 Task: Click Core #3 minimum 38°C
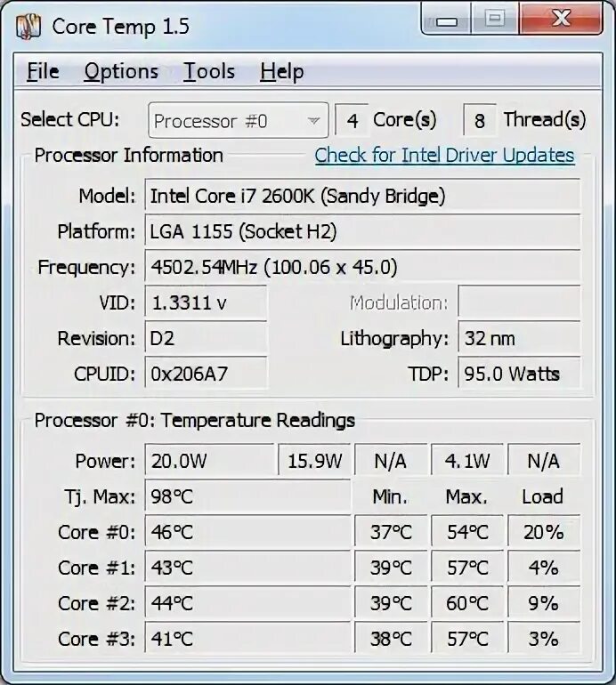tap(391, 639)
